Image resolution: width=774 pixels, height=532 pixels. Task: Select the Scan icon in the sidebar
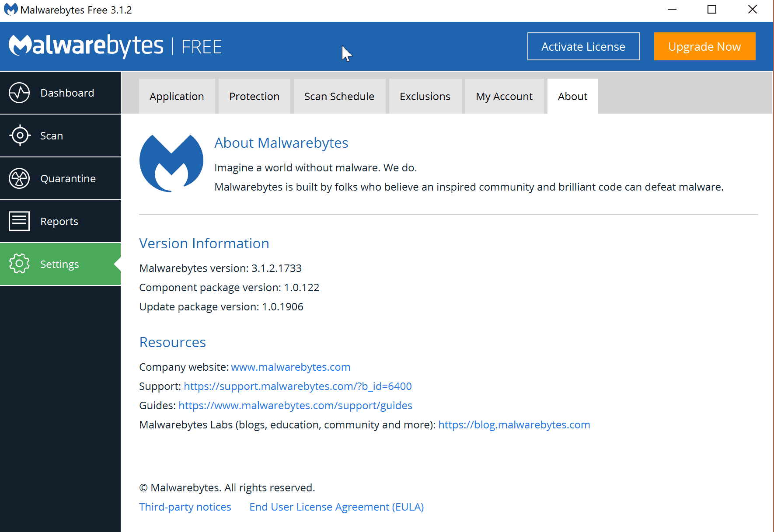[x=19, y=136]
